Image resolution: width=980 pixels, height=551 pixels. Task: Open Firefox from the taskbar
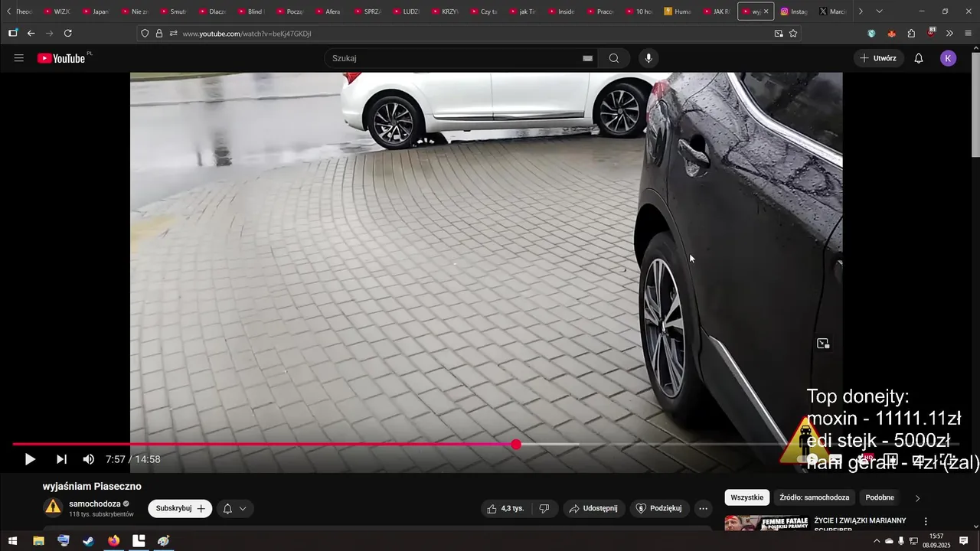pos(114,540)
